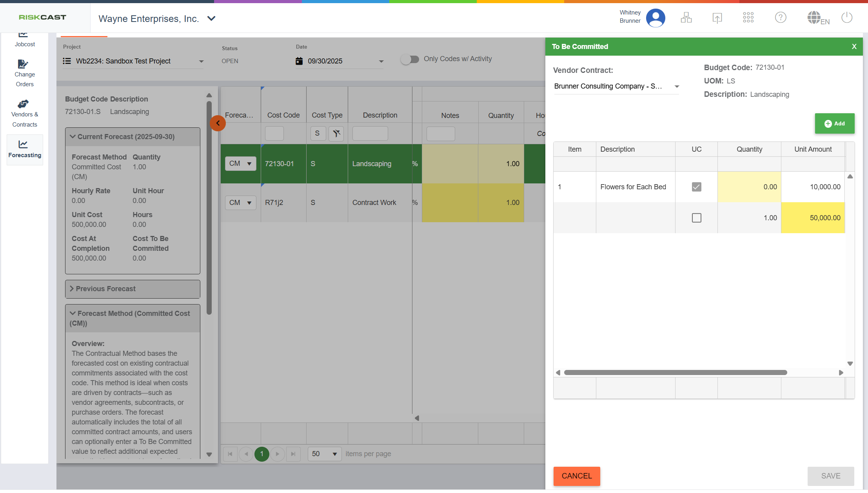This screenshot has height=493, width=868.
Task: Click Whitney Brunner user avatar
Action: (x=656, y=18)
